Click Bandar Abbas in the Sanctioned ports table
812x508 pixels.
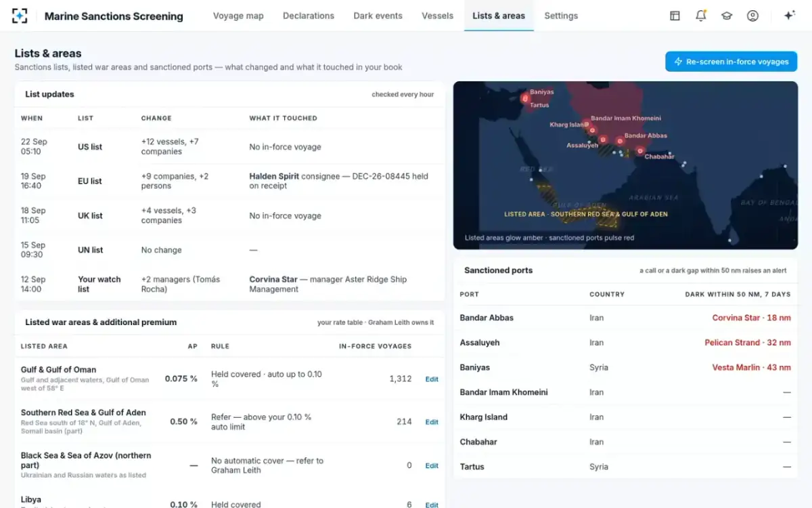tap(487, 318)
